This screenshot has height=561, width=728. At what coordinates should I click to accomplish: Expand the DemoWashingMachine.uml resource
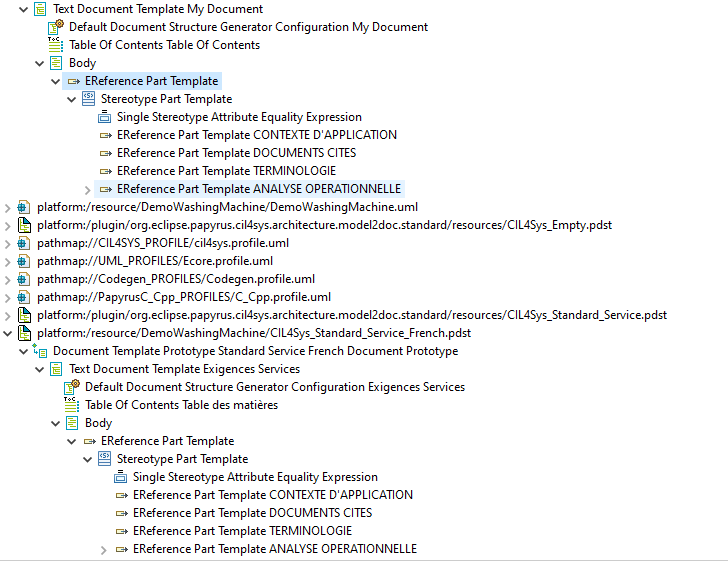[7, 208]
